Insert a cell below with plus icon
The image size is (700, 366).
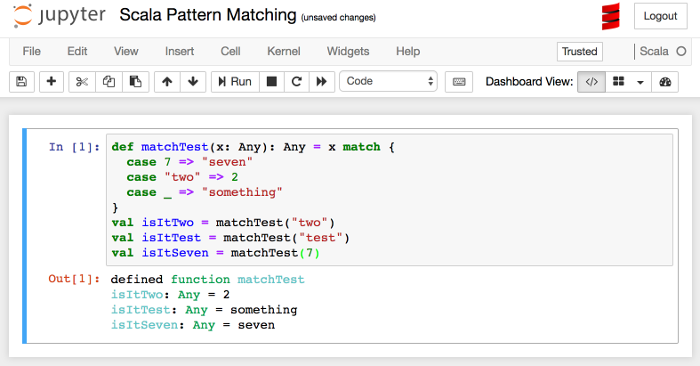point(51,82)
